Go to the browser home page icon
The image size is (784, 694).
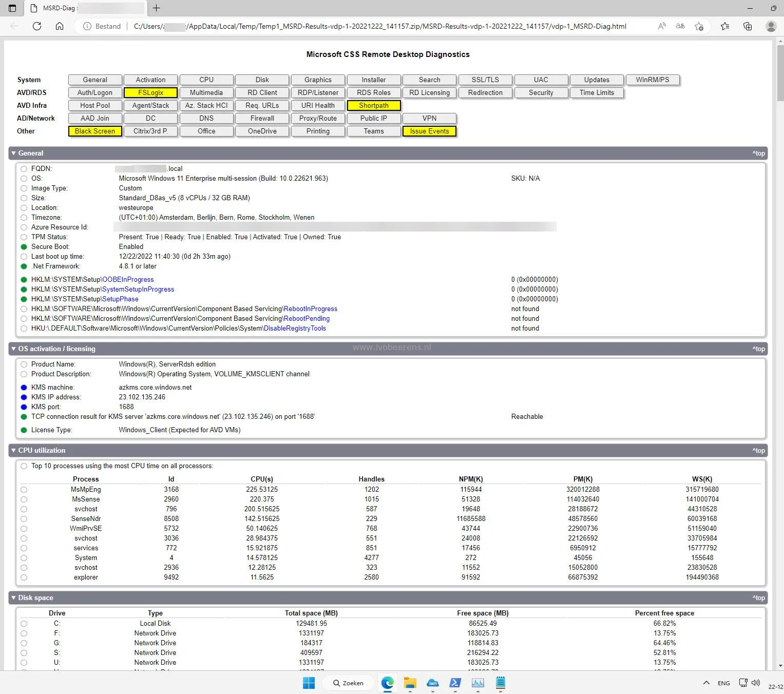(x=60, y=26)
